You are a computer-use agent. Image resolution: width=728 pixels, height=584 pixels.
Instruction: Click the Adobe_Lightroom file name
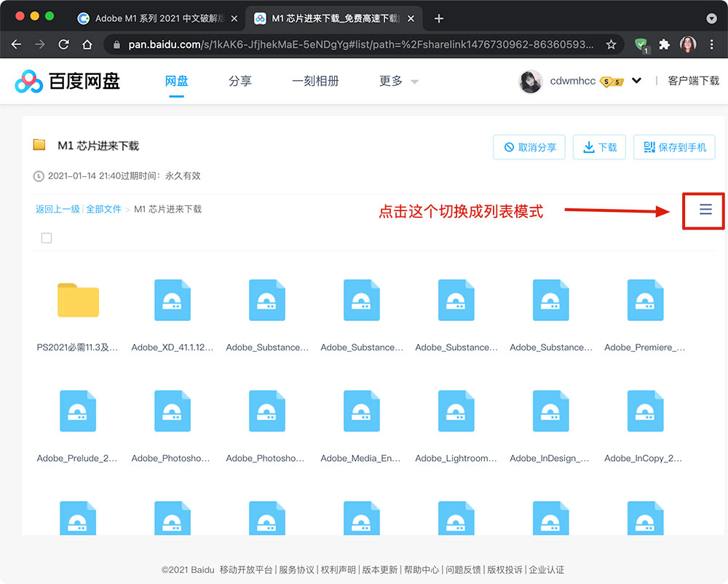pyautogui.click(x=456, y=458)
